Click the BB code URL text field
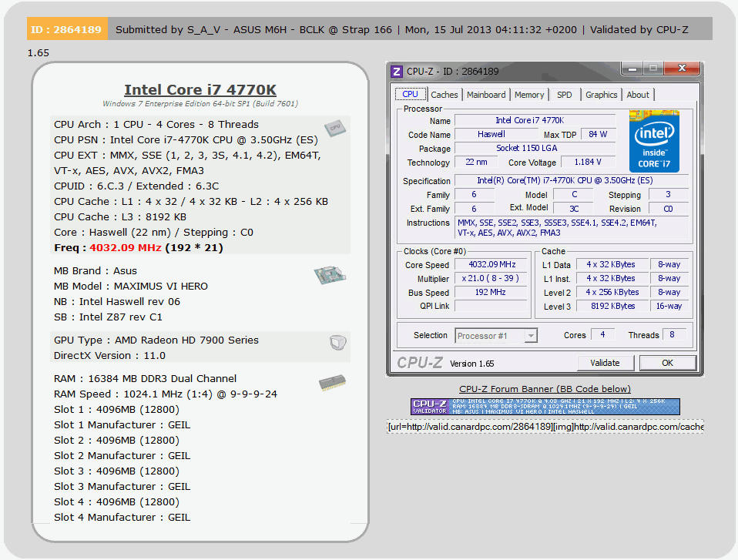 (x=545, y=427)
